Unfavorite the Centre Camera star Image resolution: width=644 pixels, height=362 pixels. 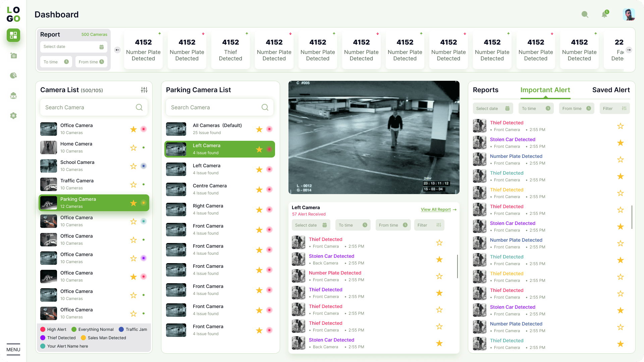pyautogui.click(x=259, y=190)
